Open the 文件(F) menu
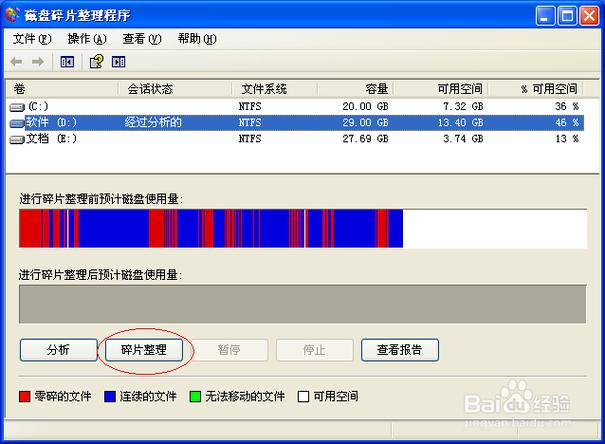The height and width of the screenshot is (444, 605). pyautogui.click(x=32, y=39)
